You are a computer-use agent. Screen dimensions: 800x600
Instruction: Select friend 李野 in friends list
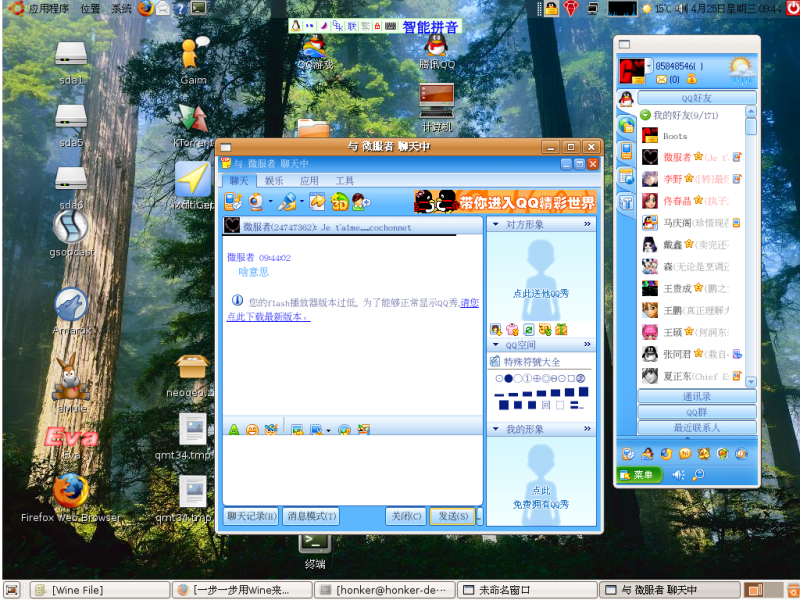pos(691,179)
